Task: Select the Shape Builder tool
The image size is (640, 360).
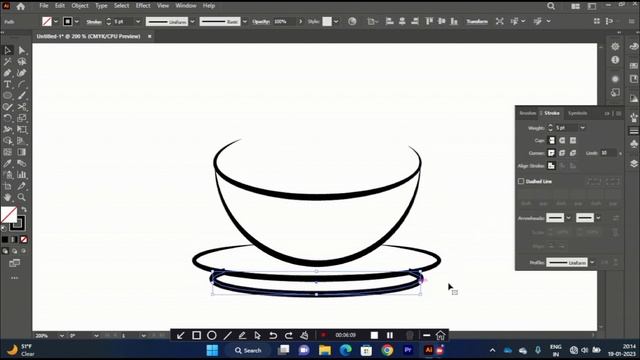Action: pyautogui.click(x=7, y=141)
